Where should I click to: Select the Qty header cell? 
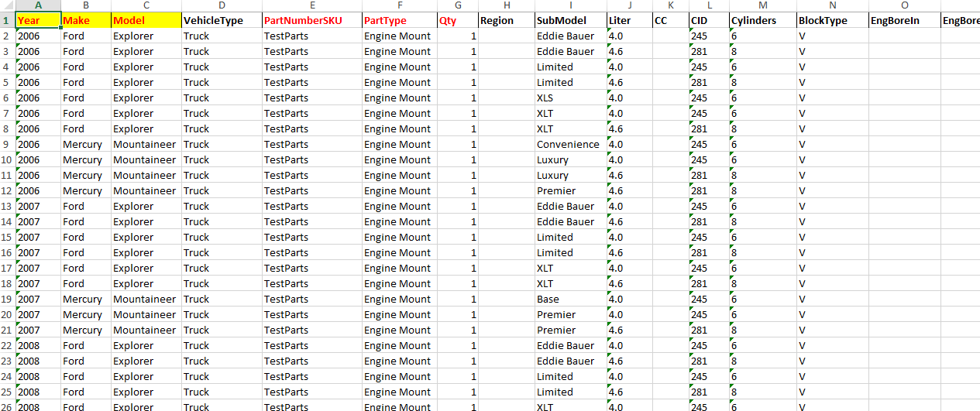(x=457, y=20)
